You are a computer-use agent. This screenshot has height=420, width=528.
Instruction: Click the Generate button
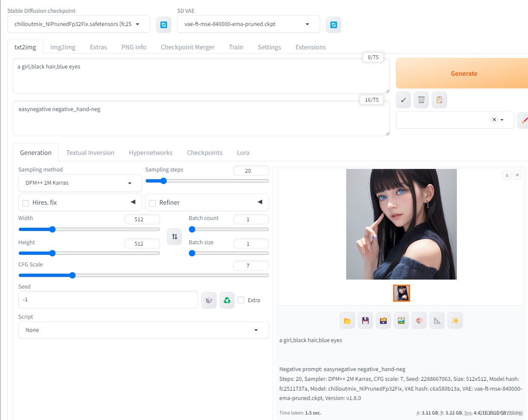click(464, 73)
